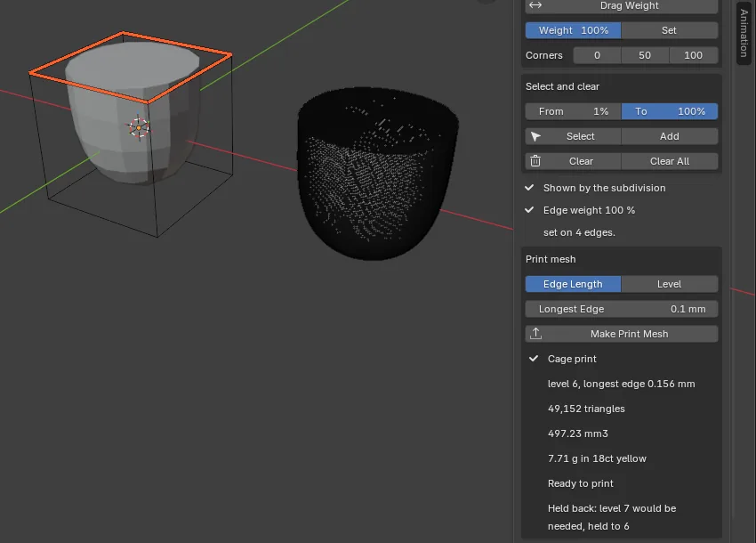
Task: Click the export icon beside Make Print Mesh
Action: pos(535,334)
